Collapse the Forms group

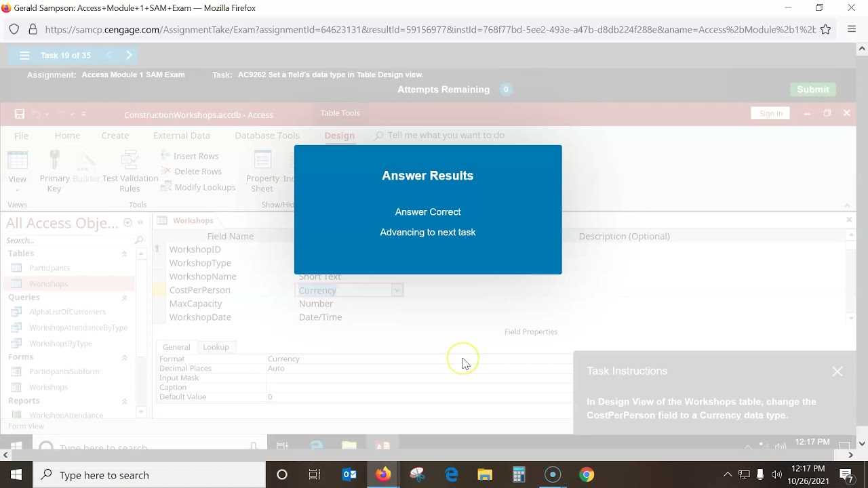tap(124, 357)
